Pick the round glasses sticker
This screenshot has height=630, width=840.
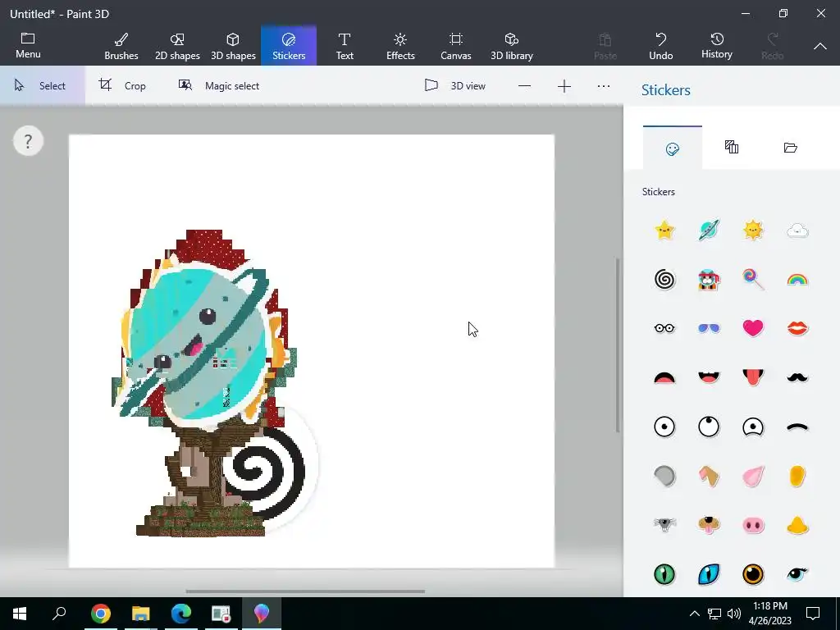[x=664, y=328]
